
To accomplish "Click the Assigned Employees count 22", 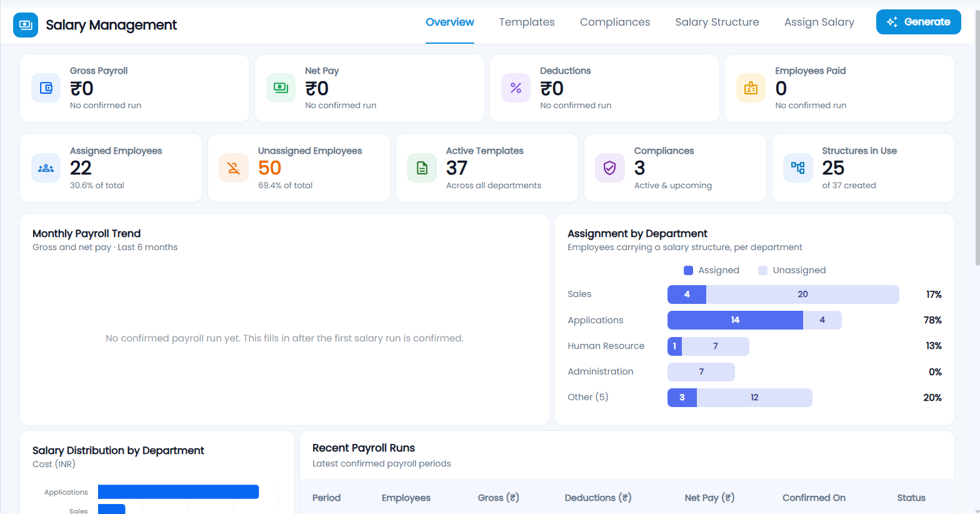I will tap(81, 168).
